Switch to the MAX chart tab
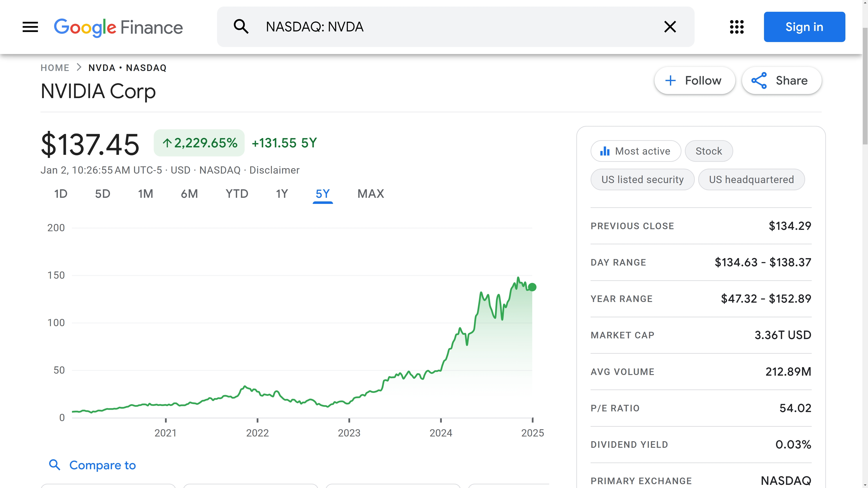This screenshot has height=488, width=868. tap(371, 194)
